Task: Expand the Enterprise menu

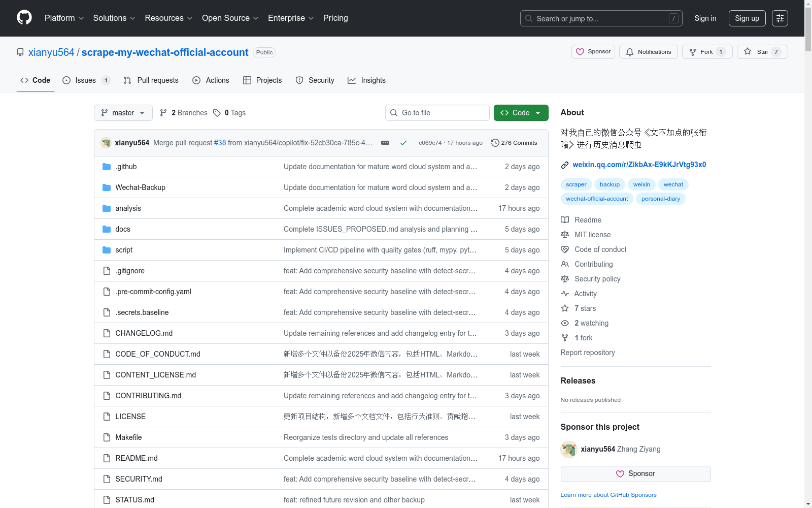Action: [291, 18]
